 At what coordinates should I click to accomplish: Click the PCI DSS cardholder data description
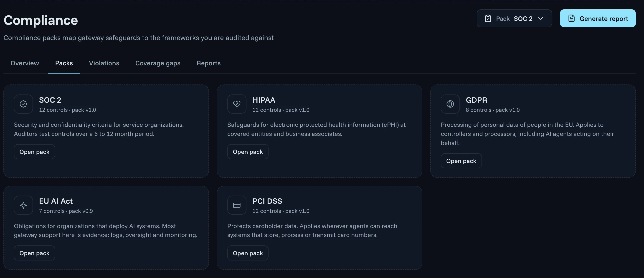pyautogui.click(x=312, y=230)
